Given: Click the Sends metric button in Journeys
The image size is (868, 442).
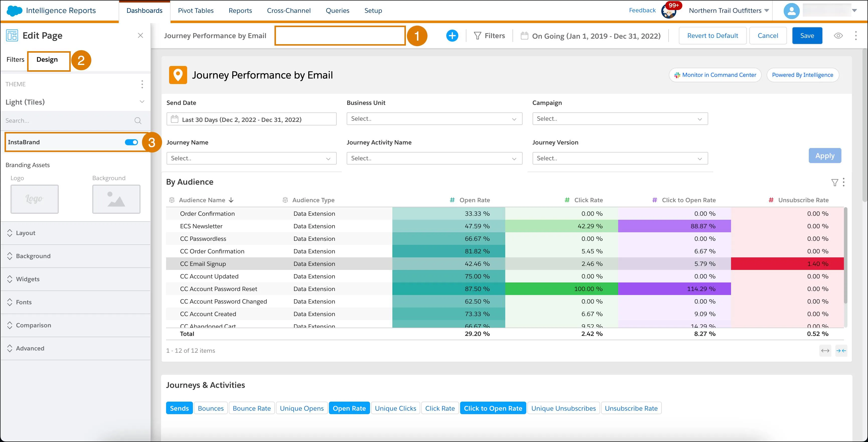Looking at the screenshot, I should tap(179, 408).
